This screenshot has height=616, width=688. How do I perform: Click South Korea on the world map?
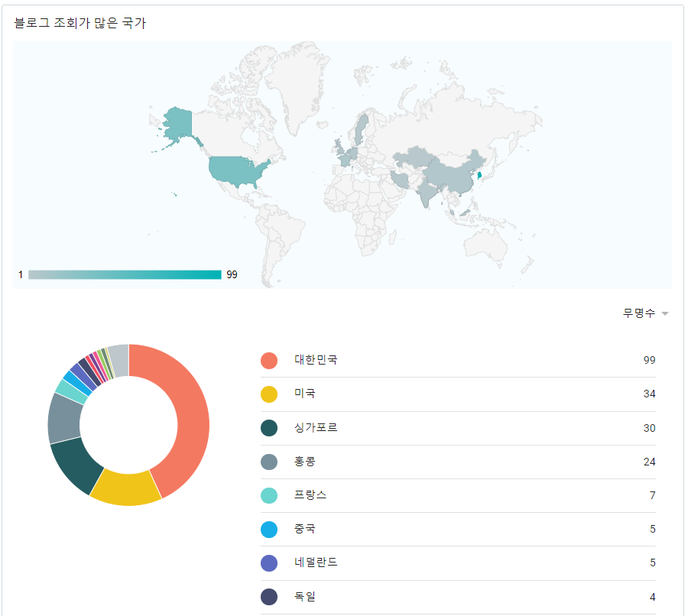(x=479, y=176)
